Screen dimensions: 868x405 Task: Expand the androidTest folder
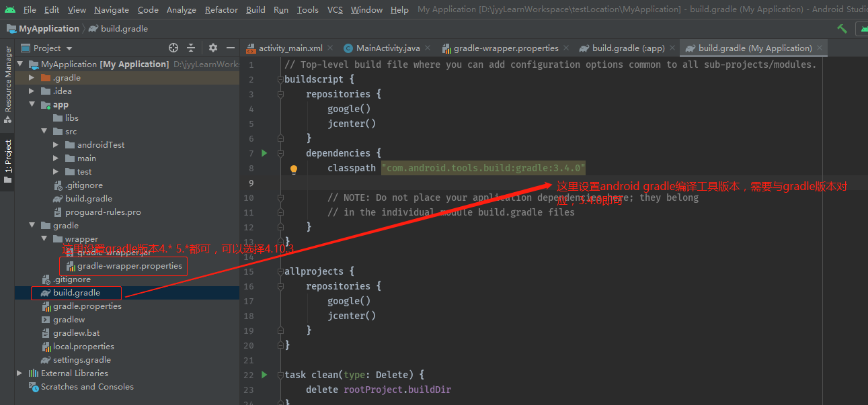click(x=56, y=145)
